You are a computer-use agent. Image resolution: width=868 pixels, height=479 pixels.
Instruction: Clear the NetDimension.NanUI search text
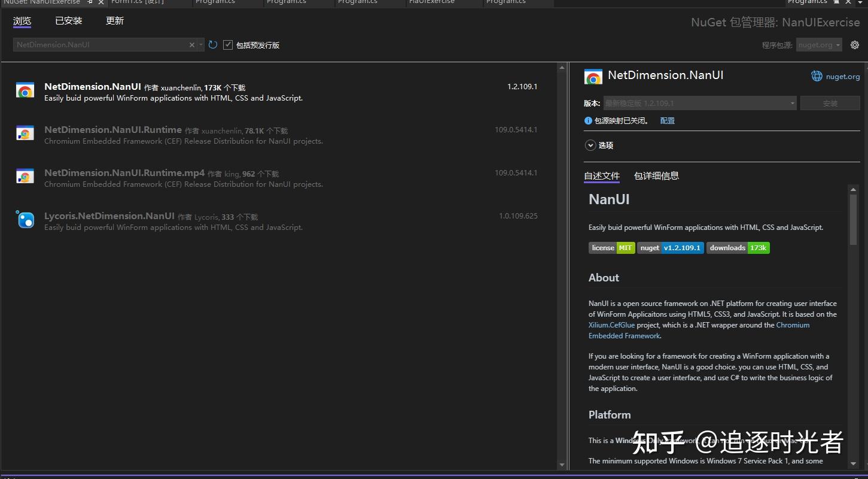click(192, 45)
